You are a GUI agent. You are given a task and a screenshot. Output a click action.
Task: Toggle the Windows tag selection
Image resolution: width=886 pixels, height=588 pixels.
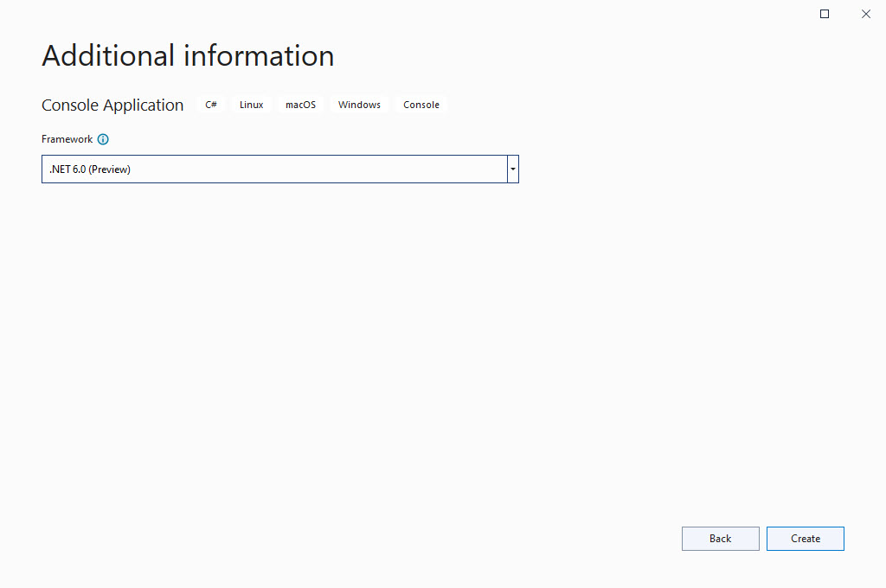coord(359,105)
